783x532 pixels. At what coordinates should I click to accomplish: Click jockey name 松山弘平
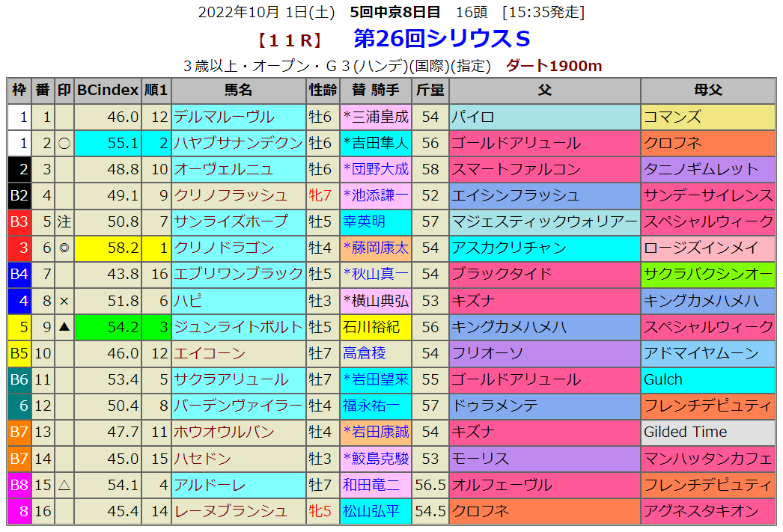tap(371, 511)
